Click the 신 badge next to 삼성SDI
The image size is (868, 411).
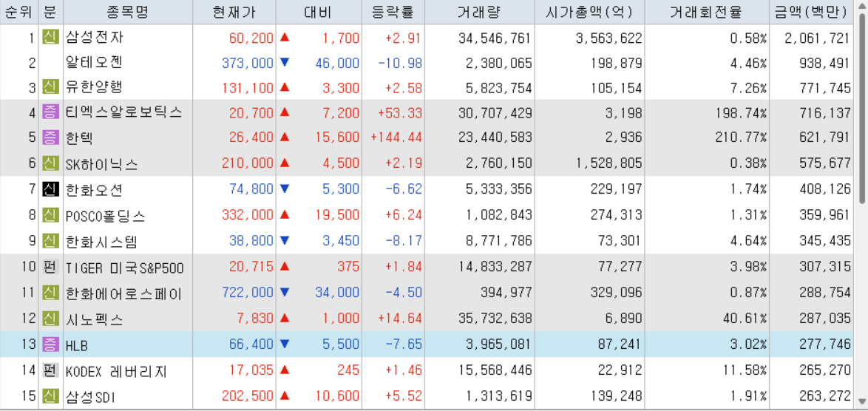tap(51, 395)
